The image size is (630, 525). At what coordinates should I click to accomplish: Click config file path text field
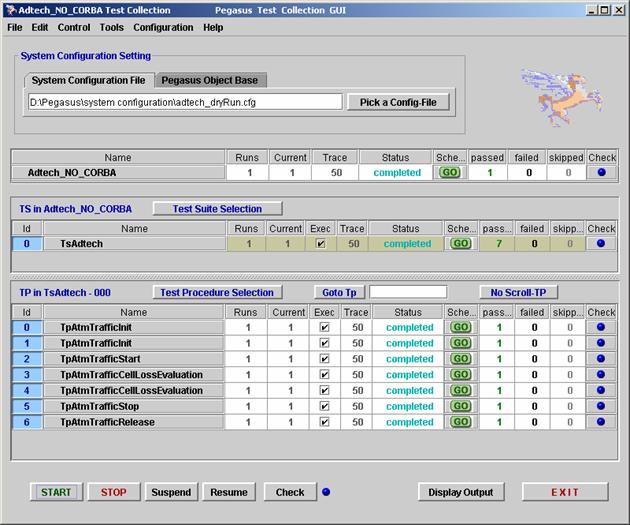(185, 102)
